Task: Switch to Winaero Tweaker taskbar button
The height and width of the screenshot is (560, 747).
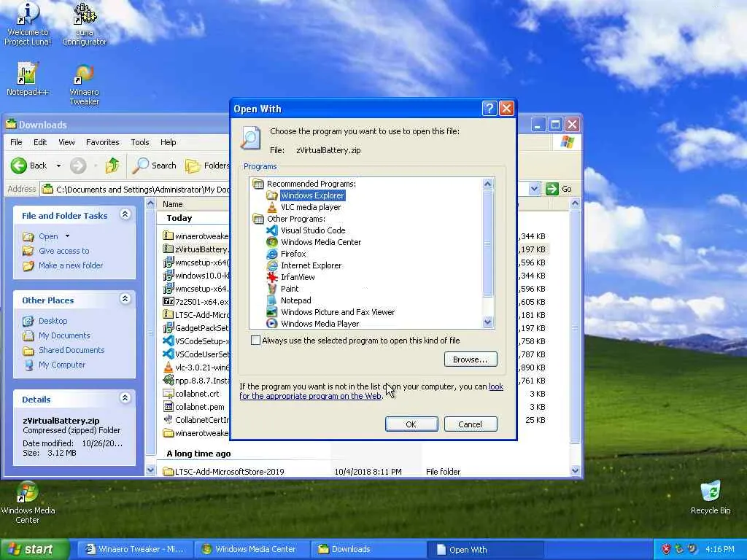Action: point(135,550)
